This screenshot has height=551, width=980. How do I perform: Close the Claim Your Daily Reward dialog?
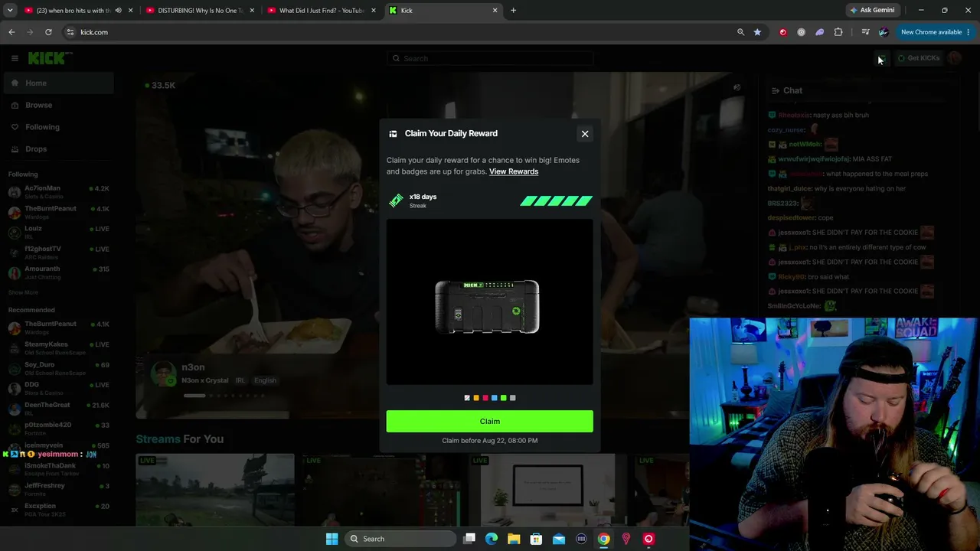click(585, 134)
